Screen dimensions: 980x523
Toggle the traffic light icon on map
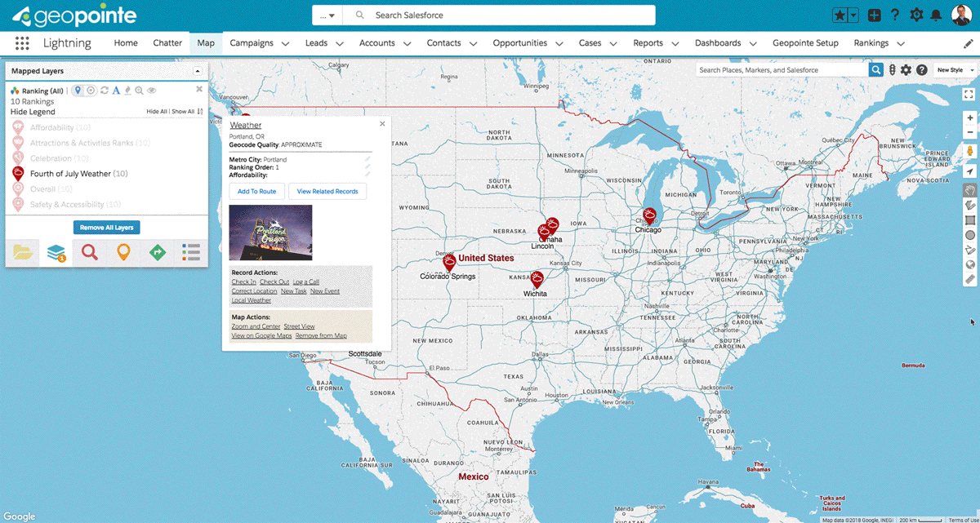(x=893, y=70)
